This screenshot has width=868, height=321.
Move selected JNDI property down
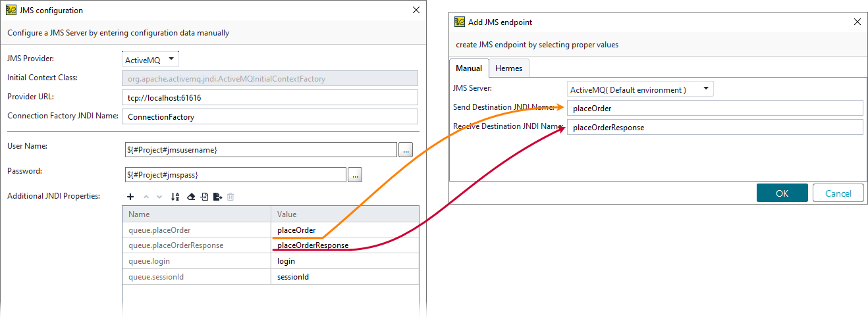coord(159,197)
